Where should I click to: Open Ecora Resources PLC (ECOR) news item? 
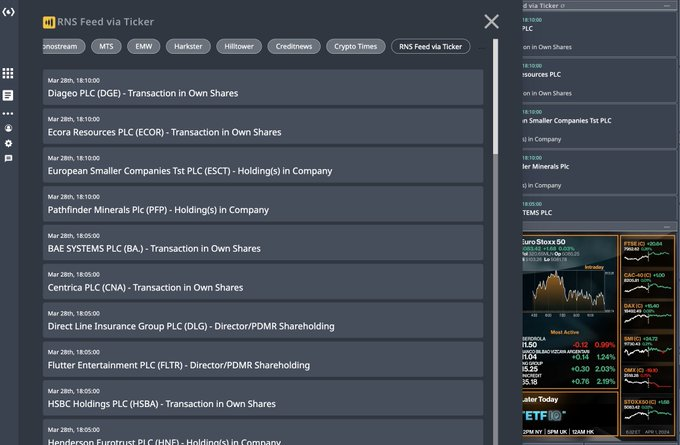tap(263, 126)
